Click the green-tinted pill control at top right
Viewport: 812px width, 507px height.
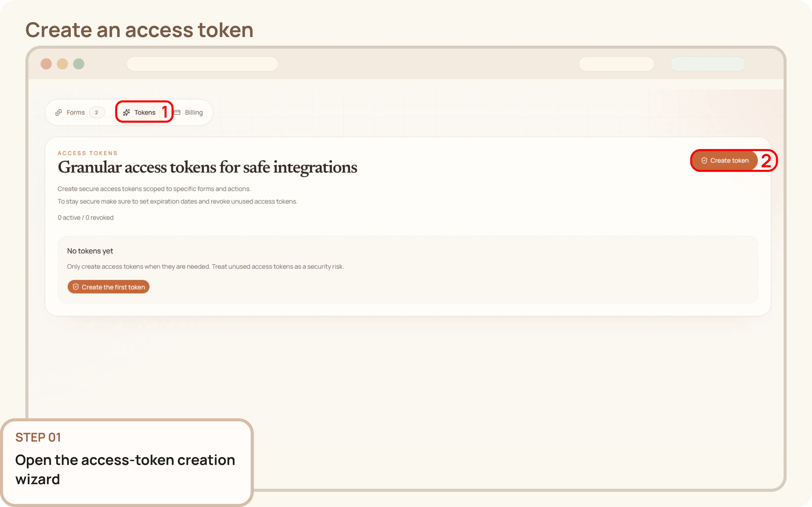(708, 64)
